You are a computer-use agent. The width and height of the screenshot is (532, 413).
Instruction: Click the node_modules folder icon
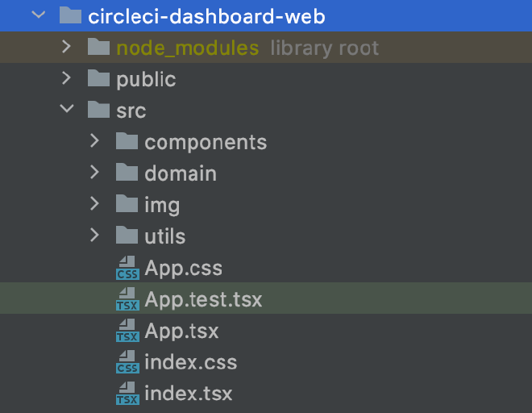[x=98, y=48]
